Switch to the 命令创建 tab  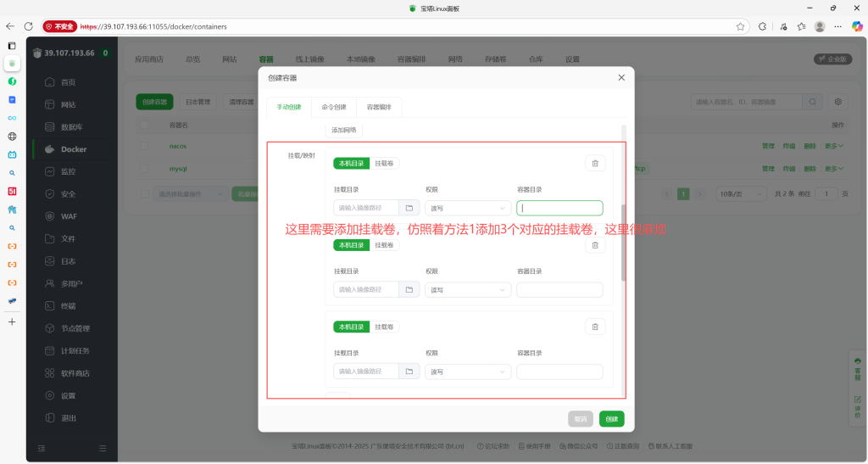[334, 107]
